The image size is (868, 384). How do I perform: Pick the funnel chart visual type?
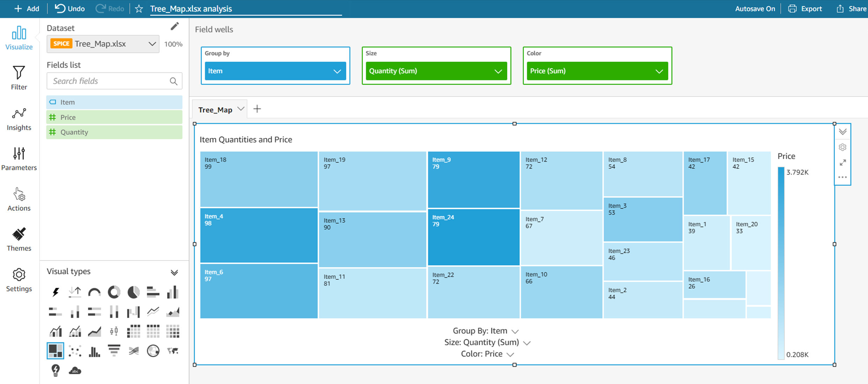pyautogui.click(x=114, y=350)
